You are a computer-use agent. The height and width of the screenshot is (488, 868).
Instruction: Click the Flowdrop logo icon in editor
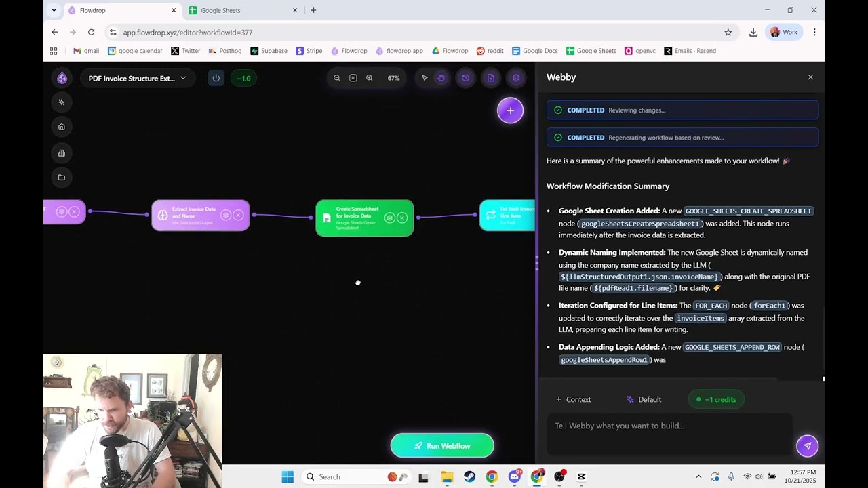point(62,78)
